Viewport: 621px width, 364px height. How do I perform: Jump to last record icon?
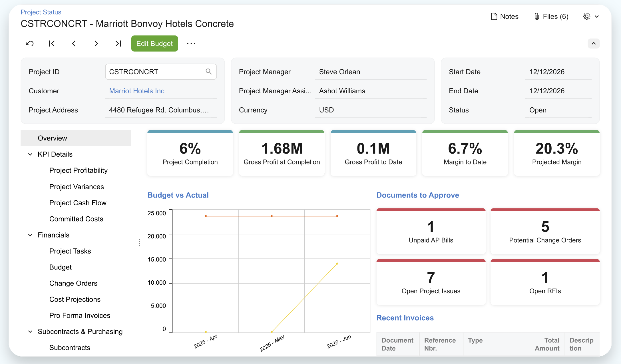pyautogui.click(x=118, y=44)
